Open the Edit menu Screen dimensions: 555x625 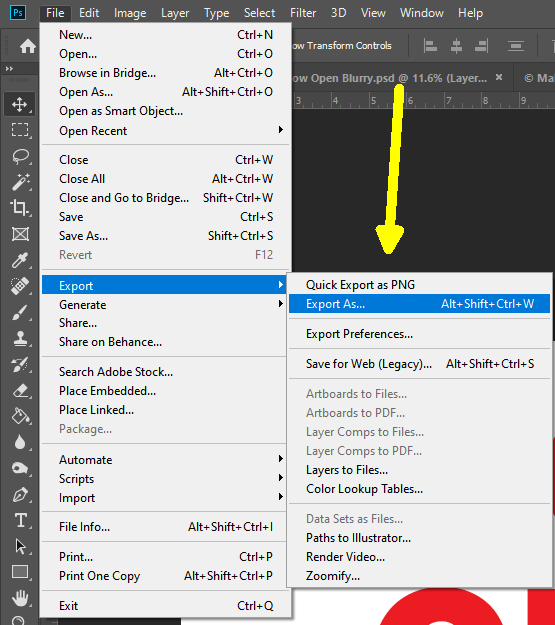point(89,13)
